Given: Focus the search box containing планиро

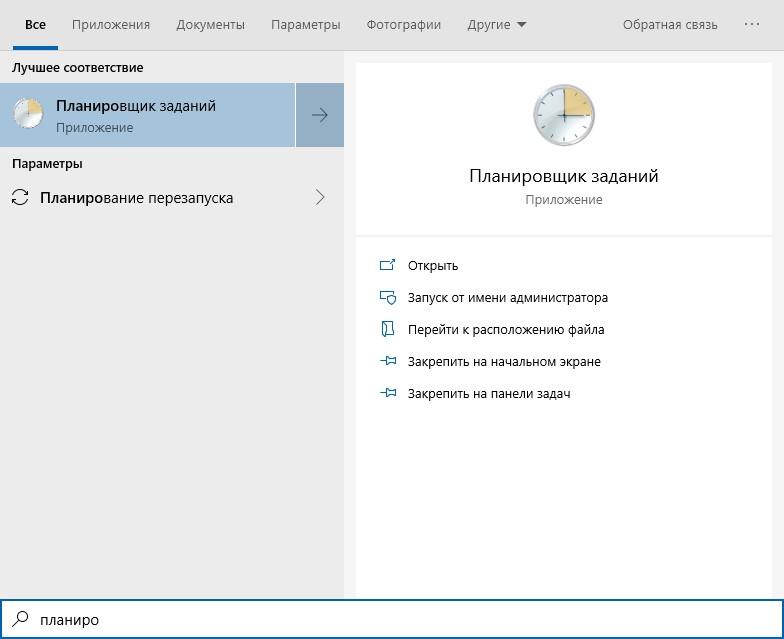Looking at the screenshot, I should (x=392, y=619).
